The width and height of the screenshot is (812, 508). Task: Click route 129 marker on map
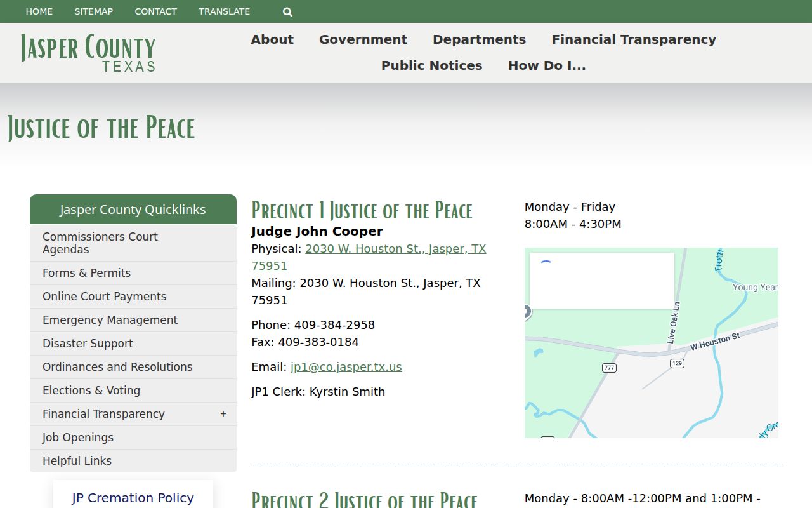tap(677, 363)
